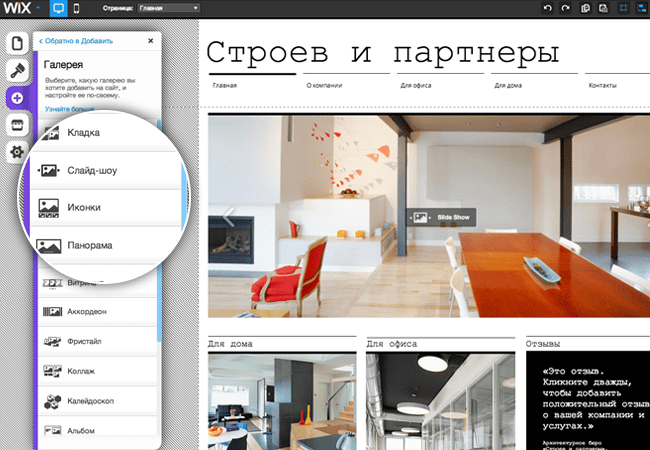The image size is (650, 450).
Task: Switch to mobile editor view
Action: [x=76, y=8]
